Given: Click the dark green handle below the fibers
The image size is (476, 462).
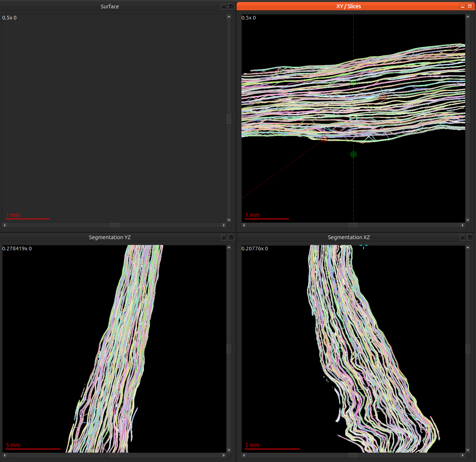Looking at the screenshot, I should click(353, 154).
